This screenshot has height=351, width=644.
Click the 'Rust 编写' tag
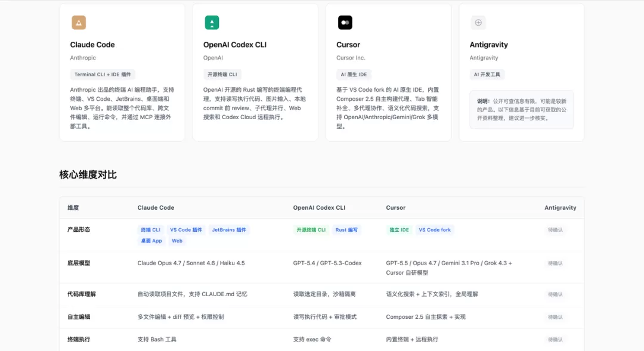point(346,230)
